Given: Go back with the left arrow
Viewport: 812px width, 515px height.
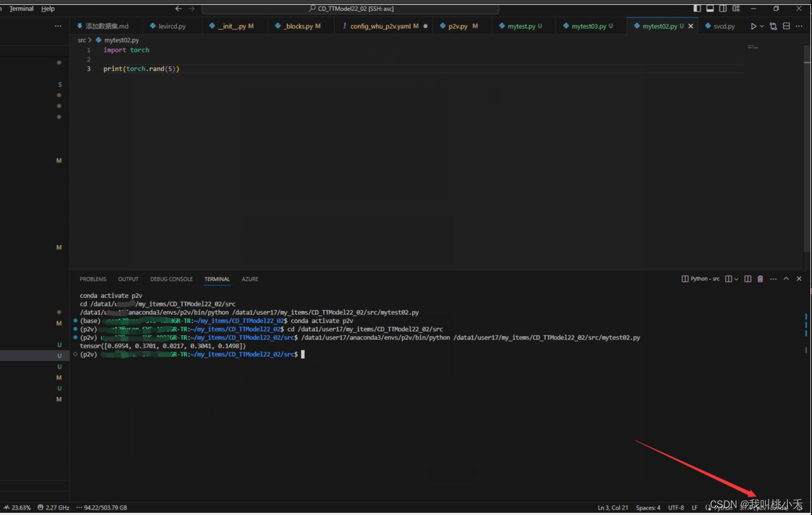Looking at the screenshot, I should pos(178,9).
